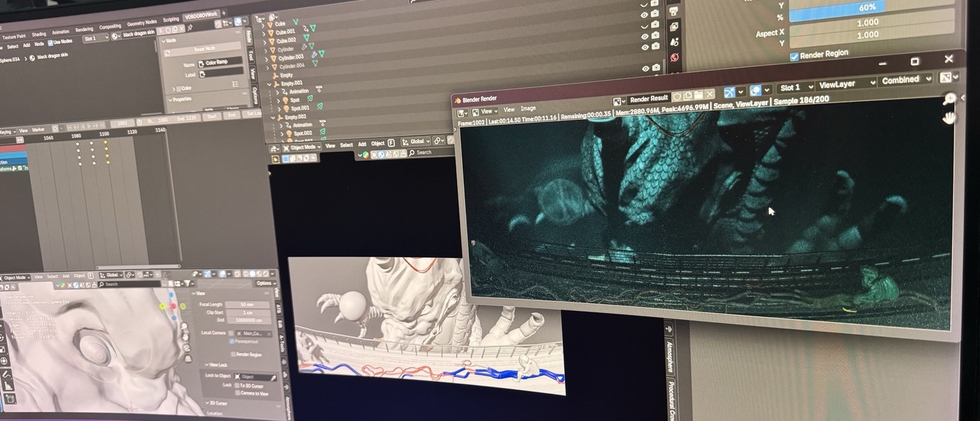Toggle the Use Nodes checkbox

[51, 42]
